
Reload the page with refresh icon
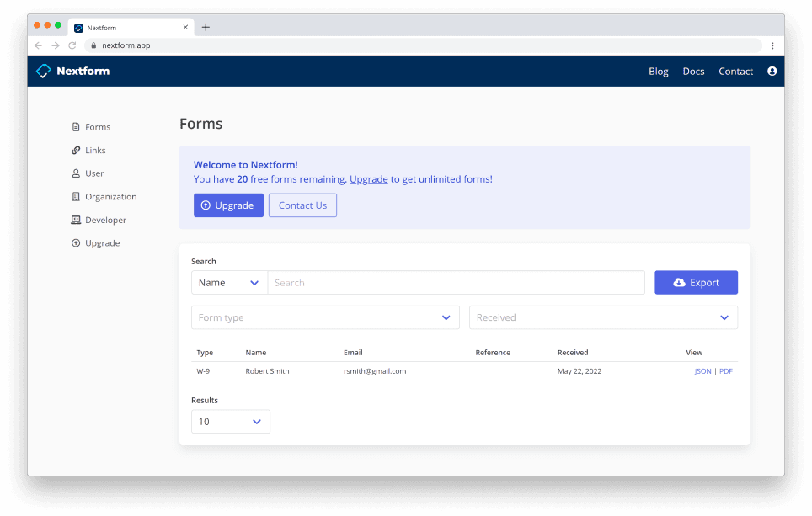pyautogui.click(x=72, y=45)
